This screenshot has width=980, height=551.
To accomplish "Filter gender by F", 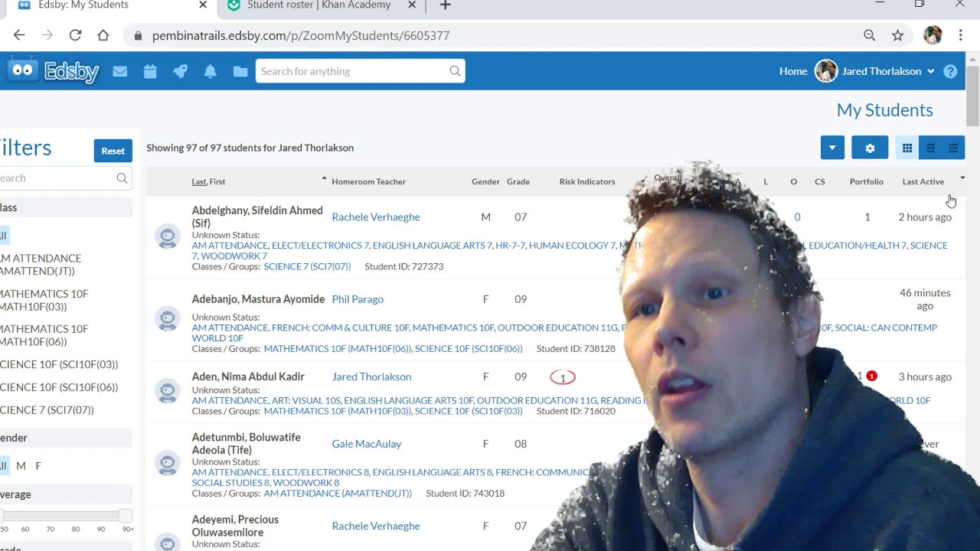I will click(38, 465).
